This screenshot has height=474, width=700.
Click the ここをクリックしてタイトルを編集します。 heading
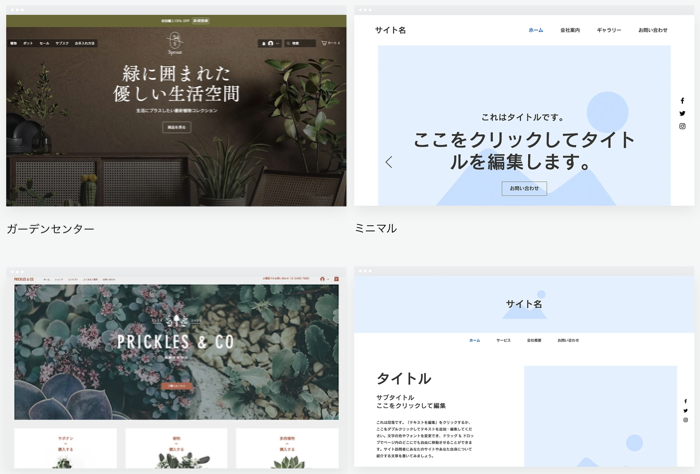coord(523,150)
